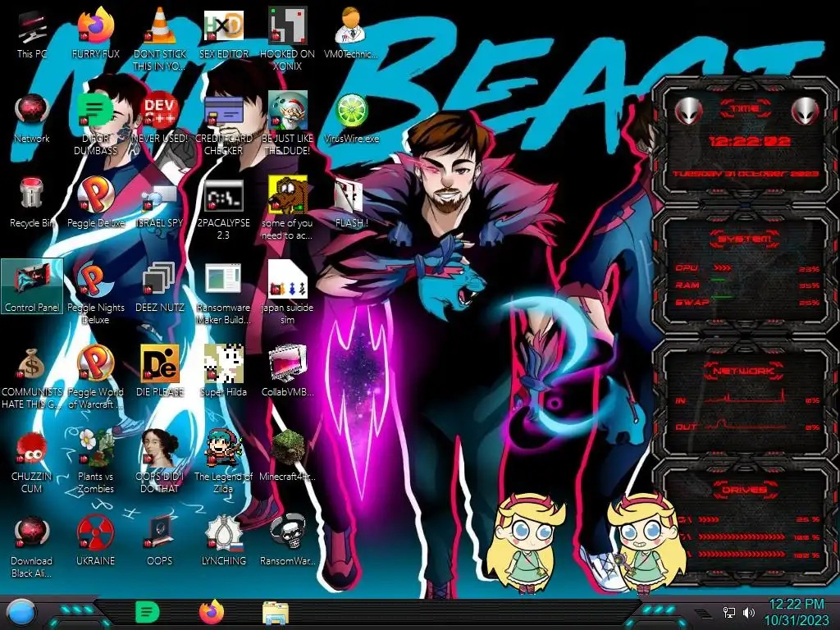Click the TIME header in the widget
The width and height of the screenshot is (840, 630).
745,109
